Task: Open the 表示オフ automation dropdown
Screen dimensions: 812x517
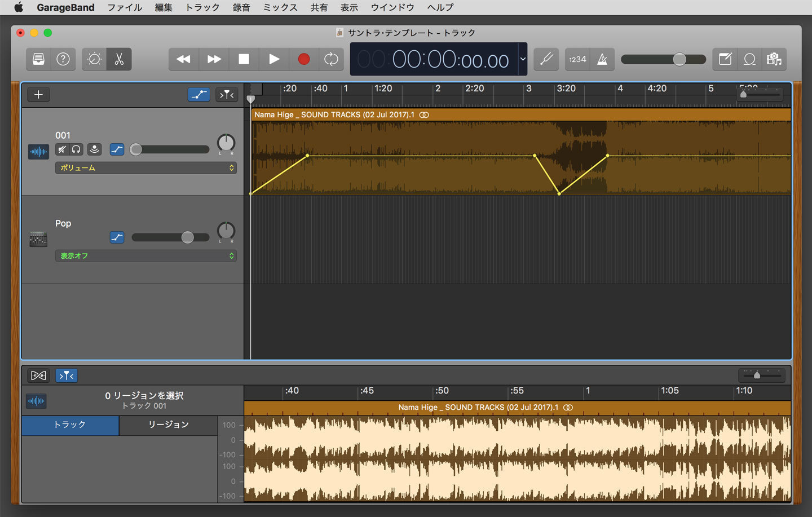Action: pyautogui.click(x=146, y=256)
